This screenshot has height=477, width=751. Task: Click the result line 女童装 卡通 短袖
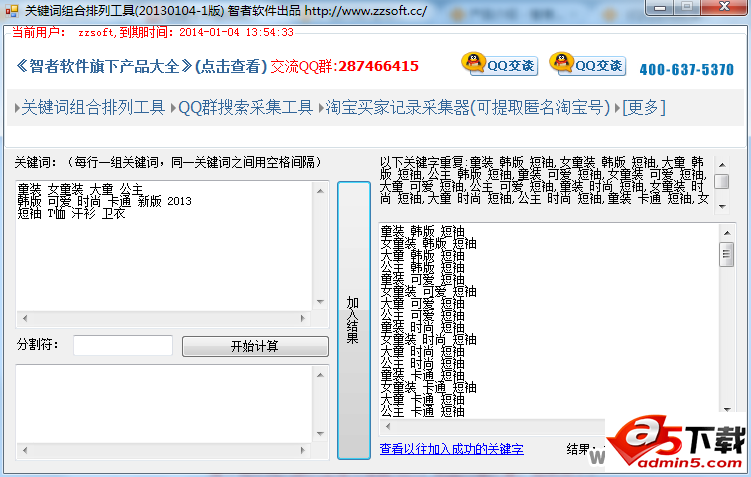[x=429, y=387]
